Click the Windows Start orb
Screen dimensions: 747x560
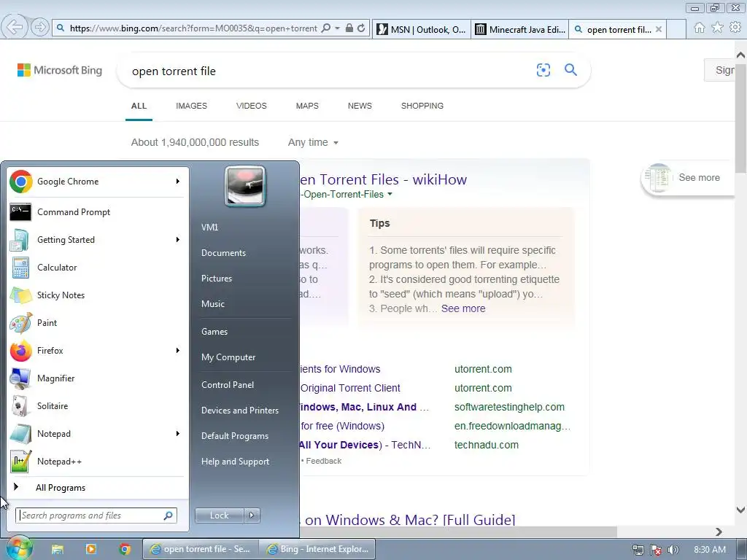click(x=18, y=548)
